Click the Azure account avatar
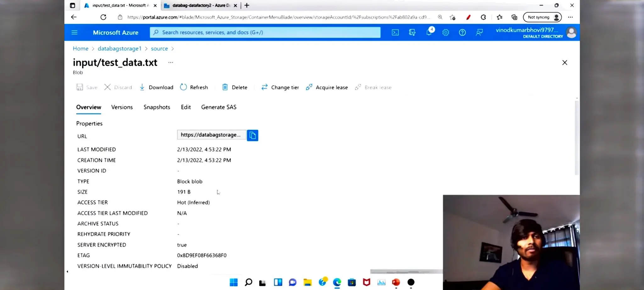The width and height of the screenshot is (644, 290). pyautogui.click(x=571, y=32)
